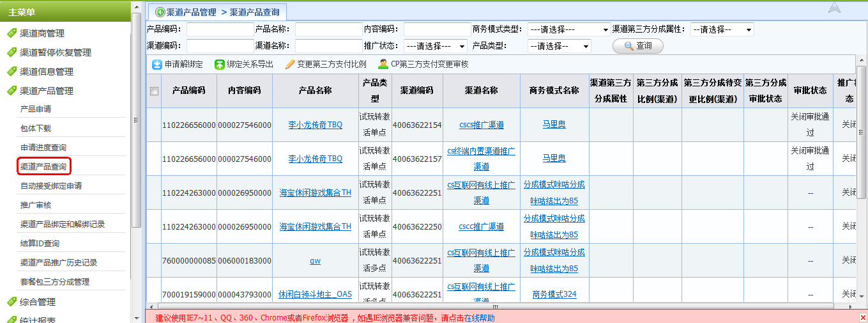Open 渠道信息管理 in the main menu
Image resolution: width=868 pixels, height=323 pixels.
[46, 72]
